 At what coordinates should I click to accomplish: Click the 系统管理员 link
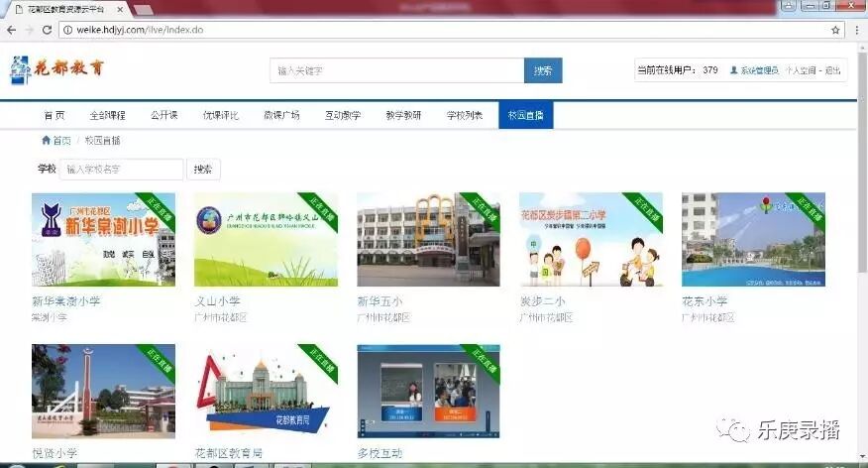click(759, 70)
